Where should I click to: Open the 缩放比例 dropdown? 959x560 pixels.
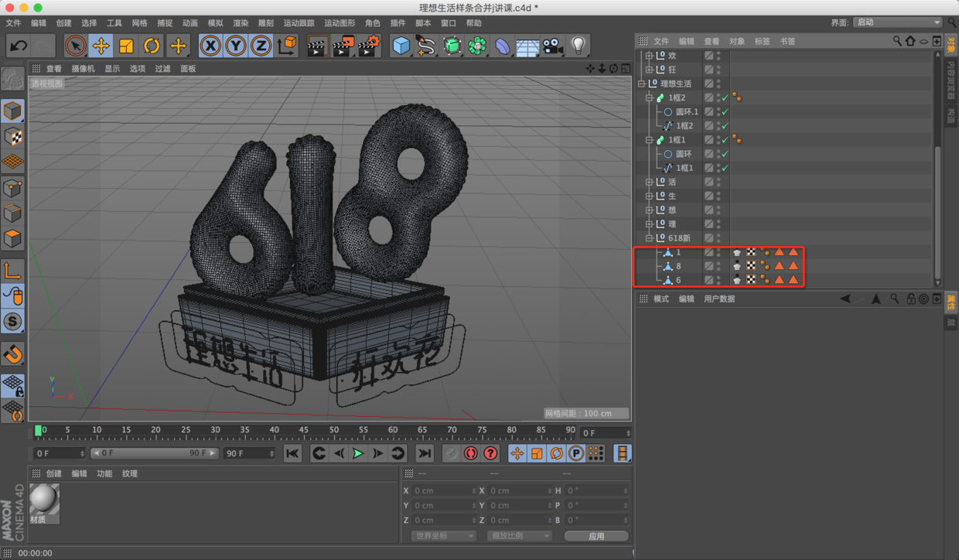click(518, 536)
